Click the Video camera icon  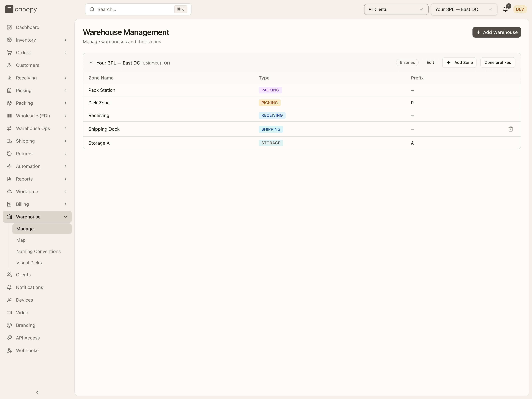pos(9,313)
